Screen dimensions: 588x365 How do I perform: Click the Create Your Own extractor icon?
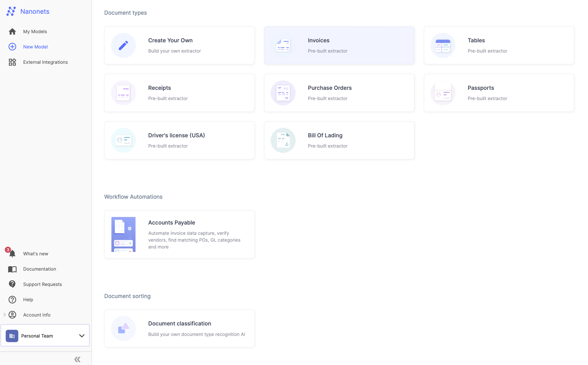click(123, 46)
